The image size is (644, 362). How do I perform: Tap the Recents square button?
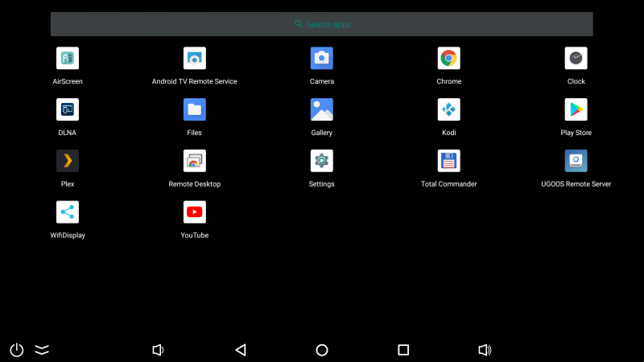click(x=403, y=350)
